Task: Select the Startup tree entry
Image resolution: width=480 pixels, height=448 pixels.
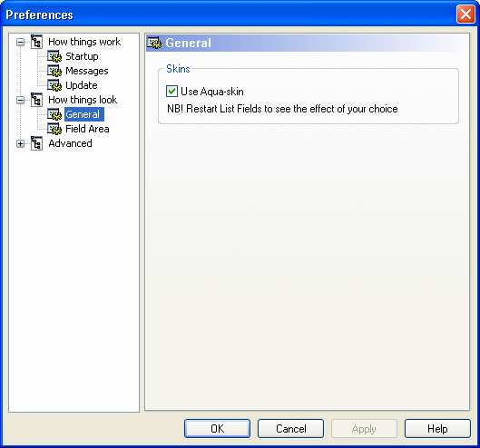Action: (x=82, y=56)
